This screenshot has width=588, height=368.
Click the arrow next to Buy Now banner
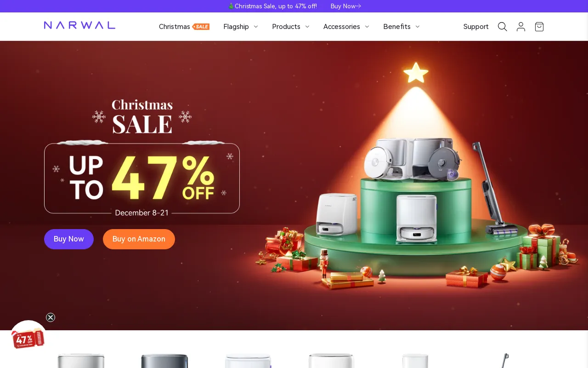tap(359, 6)
